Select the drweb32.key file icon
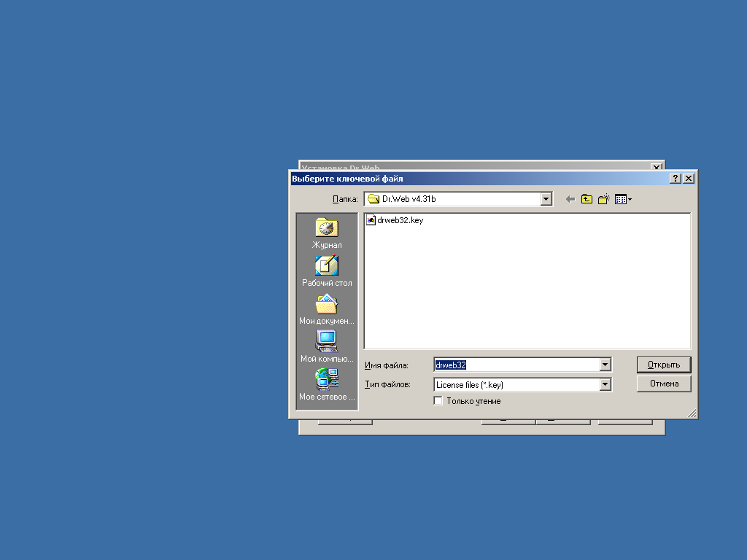747x560 pixels. [371, 220]
